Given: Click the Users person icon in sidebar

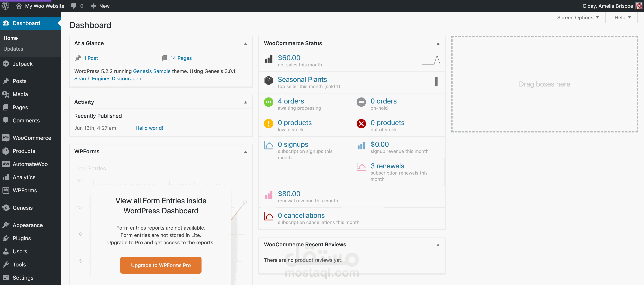Looking at the screenshot, I should pos(6,251).
